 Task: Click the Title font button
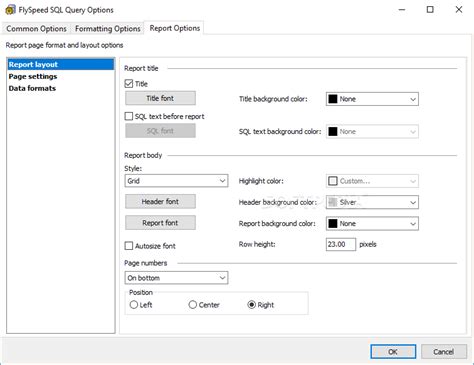[160, 98]
